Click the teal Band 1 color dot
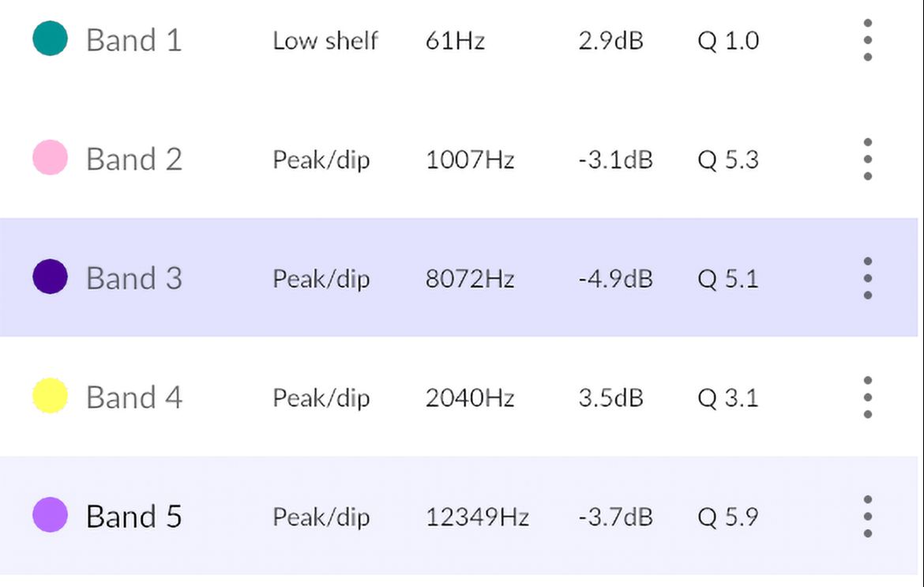This screenshot has width=924, height=587. (x=50, y=38)
